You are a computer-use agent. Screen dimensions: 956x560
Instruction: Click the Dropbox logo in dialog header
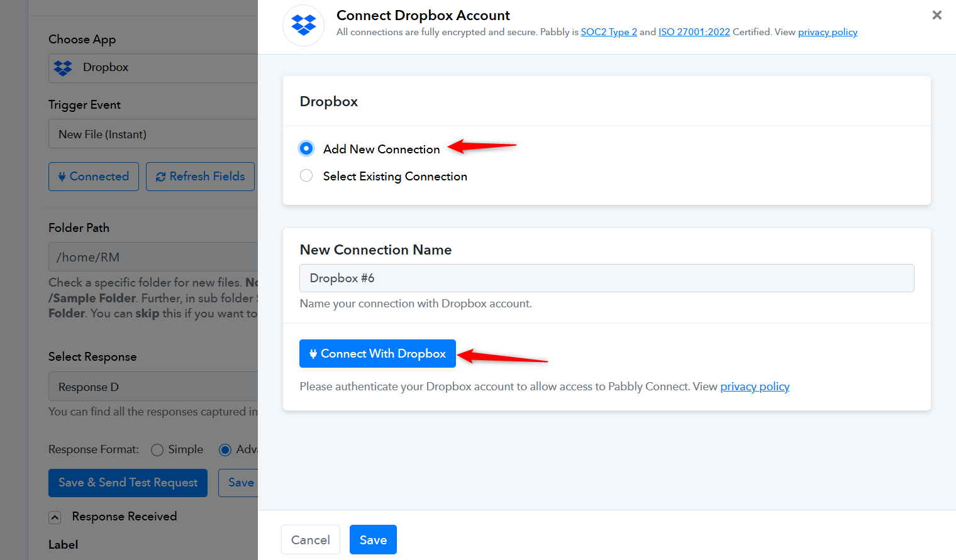coord(304,26)
